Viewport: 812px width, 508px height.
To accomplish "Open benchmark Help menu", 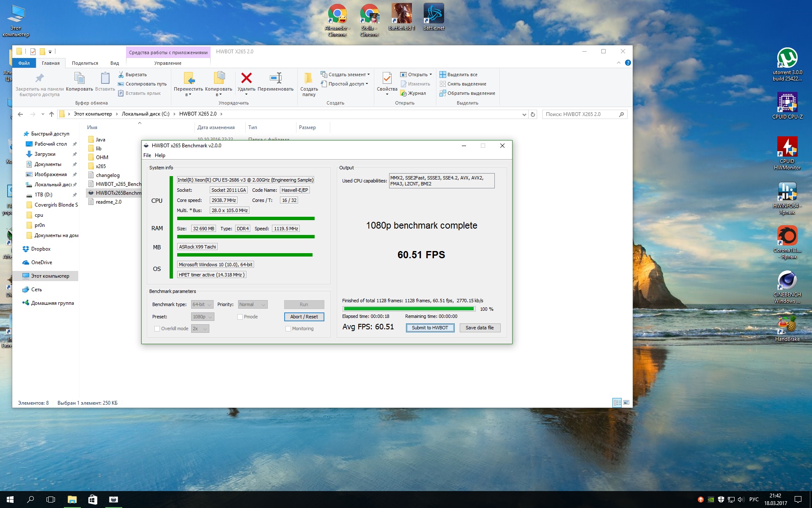I will click(160, 155).
